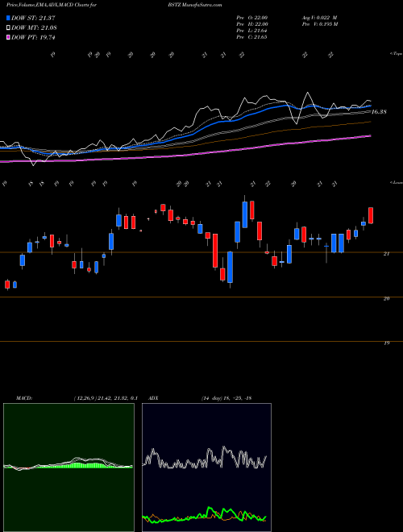The height and width of the screenshot is (532, 403).
Task: Select the 'DOW ST: 21.37' legend label
Action: (x=33, y=18)
